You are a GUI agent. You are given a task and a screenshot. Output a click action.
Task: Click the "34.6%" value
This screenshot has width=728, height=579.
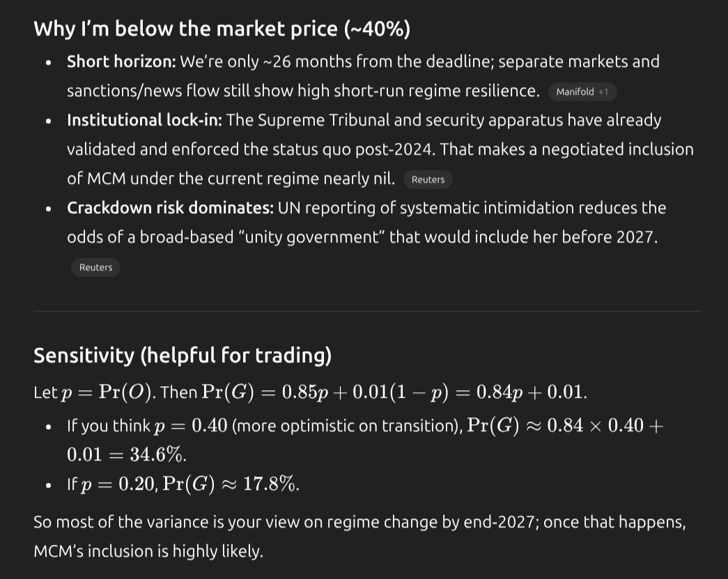pyautogui.click(x=158, y=455)
